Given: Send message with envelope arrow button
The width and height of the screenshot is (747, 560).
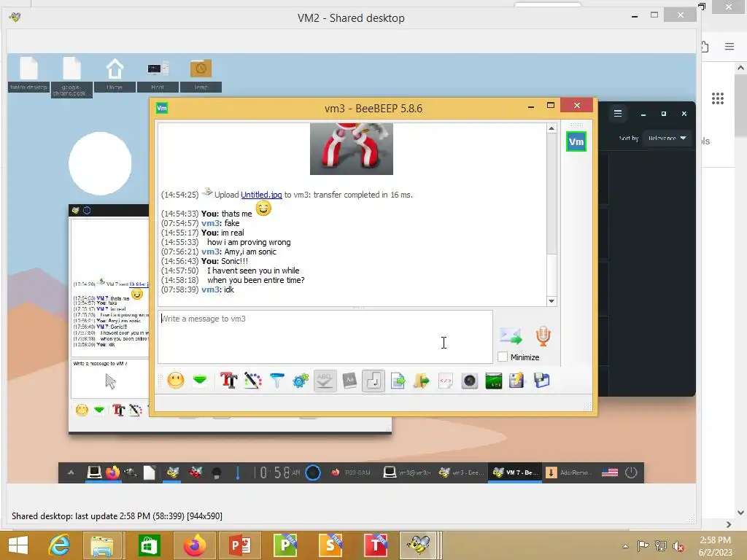Looking at the screenshot, I should tap(511, 335).
